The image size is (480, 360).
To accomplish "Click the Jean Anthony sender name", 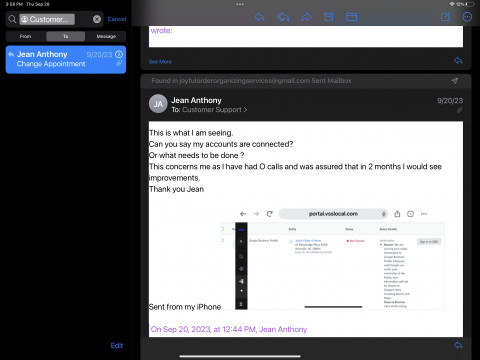I will 196,100.
